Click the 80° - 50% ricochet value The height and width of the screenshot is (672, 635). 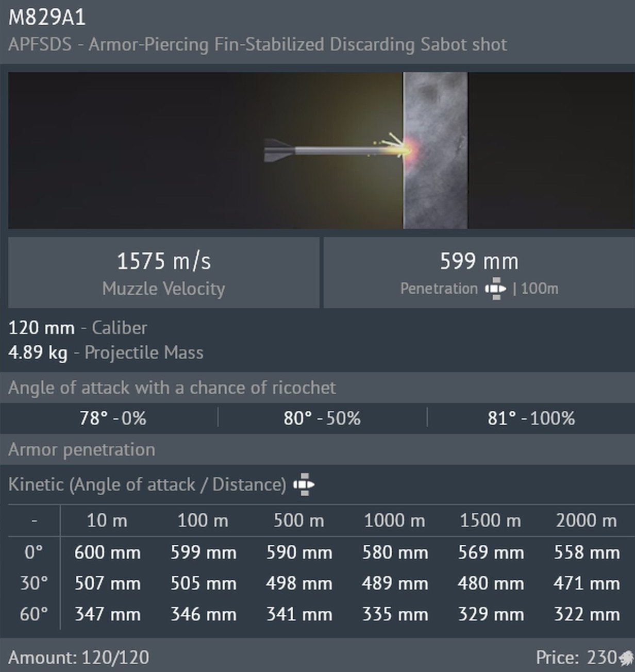322,418
